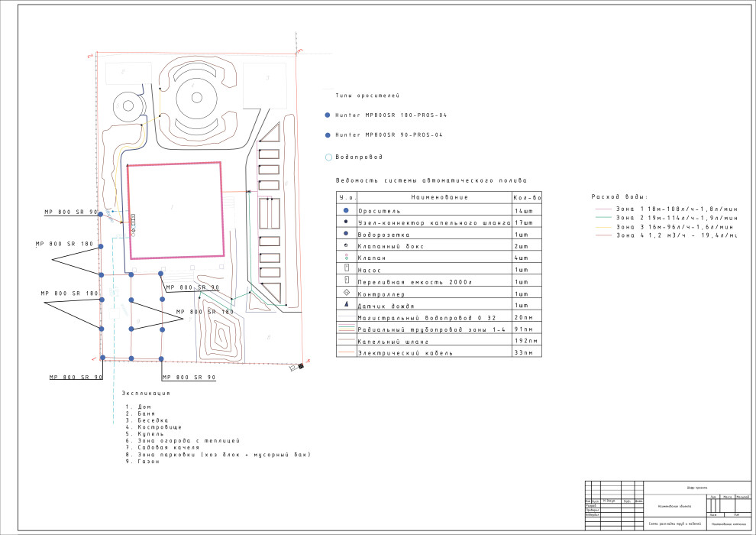Click the Насос pump symbol in legend table

pyautogui.click(x=346, y=270)
